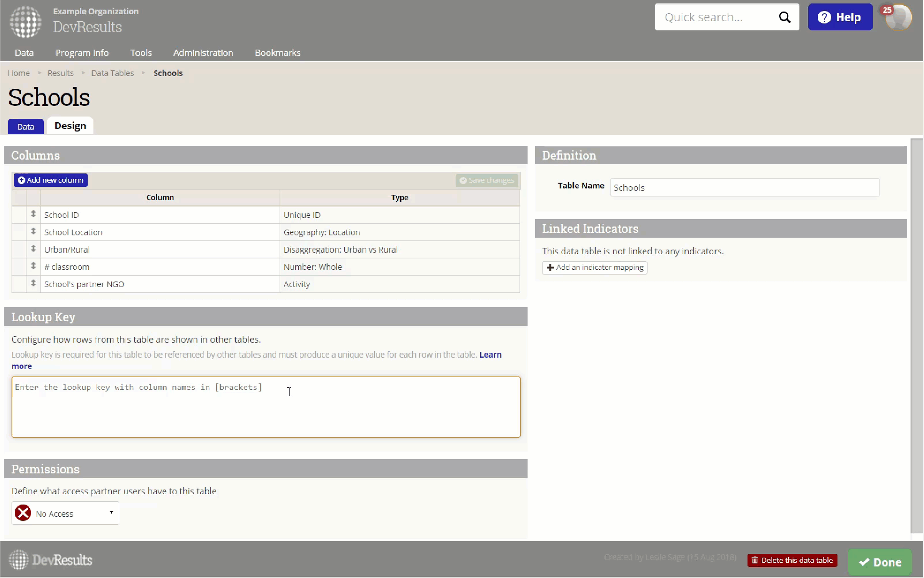
Task: Grab the reorder handle for Urban/Rural row
Action: coord(33,249)
